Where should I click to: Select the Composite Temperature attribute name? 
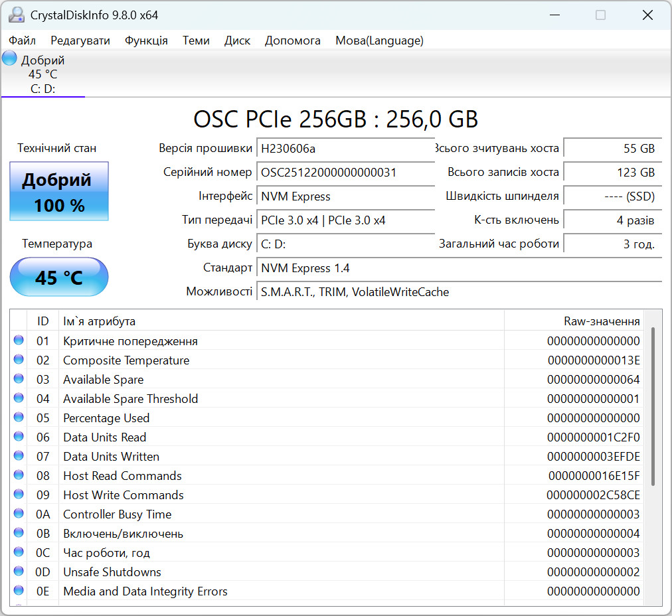[126, 360]
